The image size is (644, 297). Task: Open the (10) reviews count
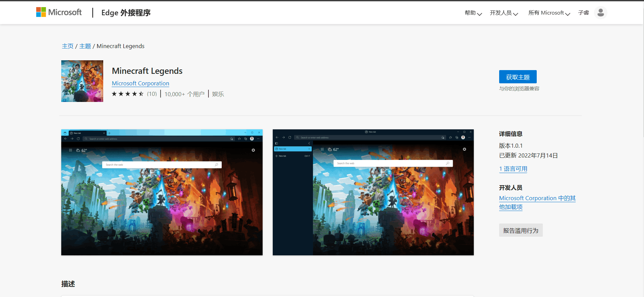coord(152,94)
